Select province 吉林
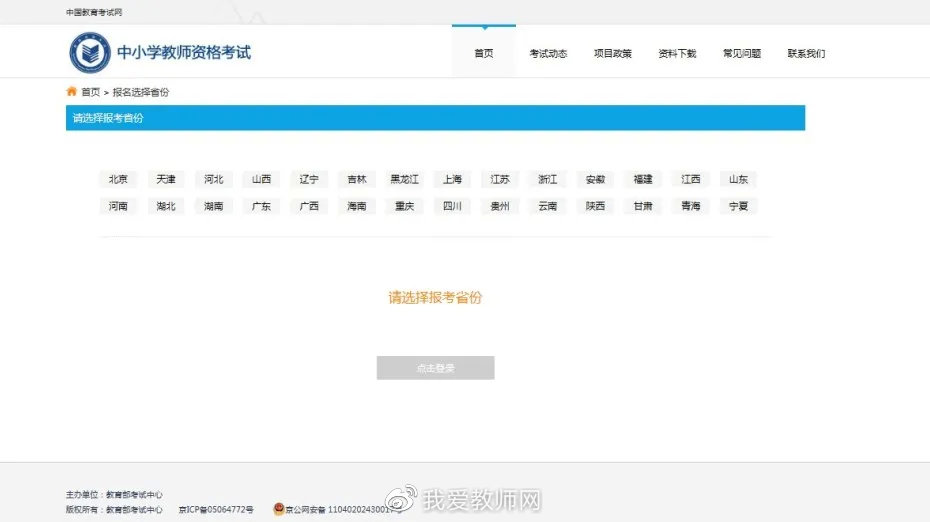This screenshot has height=522, width=930. click(x=357, y=179)
